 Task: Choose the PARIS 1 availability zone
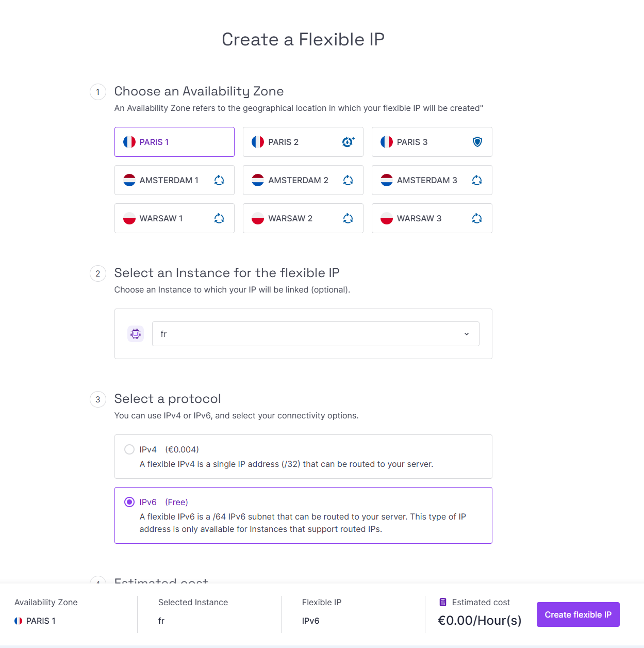coord(174,142)
